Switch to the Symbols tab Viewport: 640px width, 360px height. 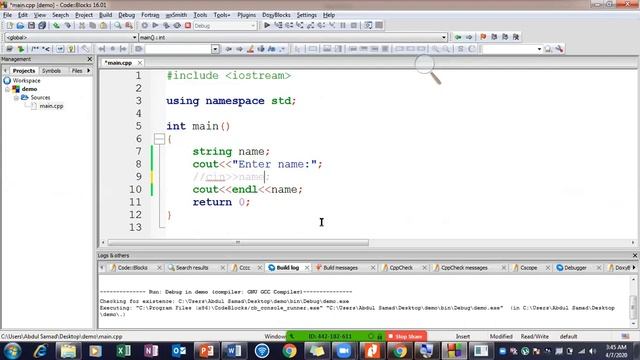[51, 71]
